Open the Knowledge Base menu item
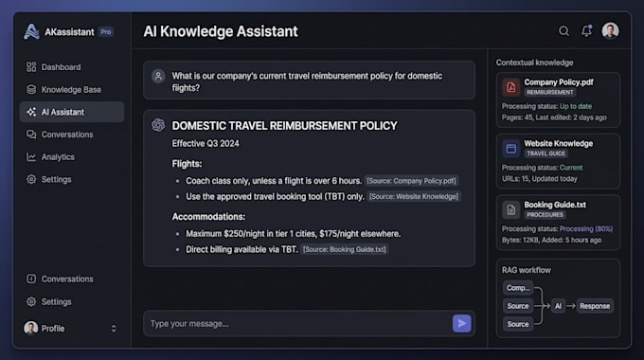The image size is (644, 360). point(71,90)
